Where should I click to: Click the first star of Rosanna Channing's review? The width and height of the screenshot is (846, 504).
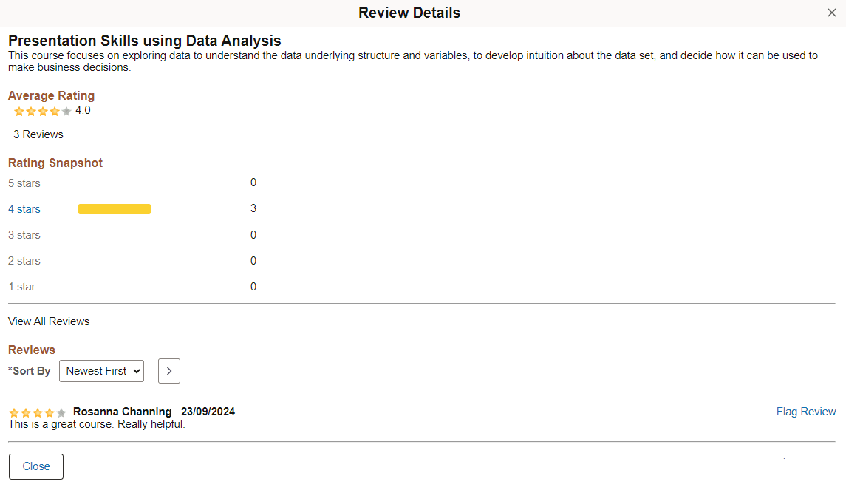[x=13, y=412]
